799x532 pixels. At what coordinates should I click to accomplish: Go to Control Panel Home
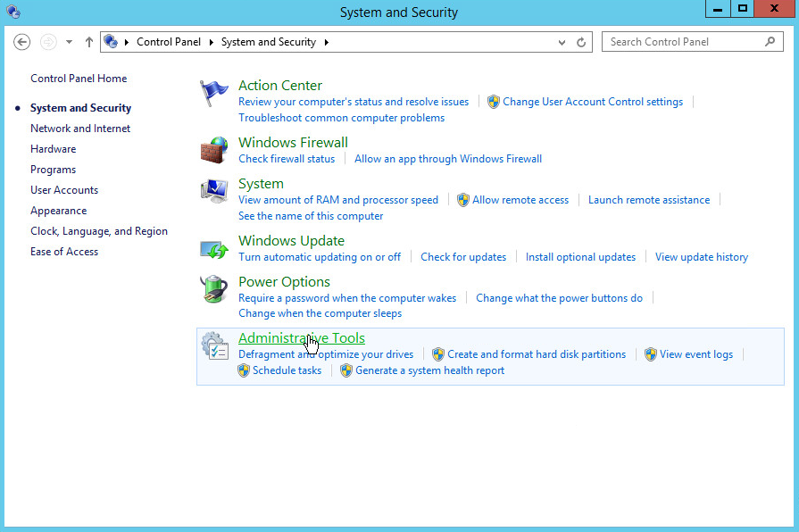79,79
